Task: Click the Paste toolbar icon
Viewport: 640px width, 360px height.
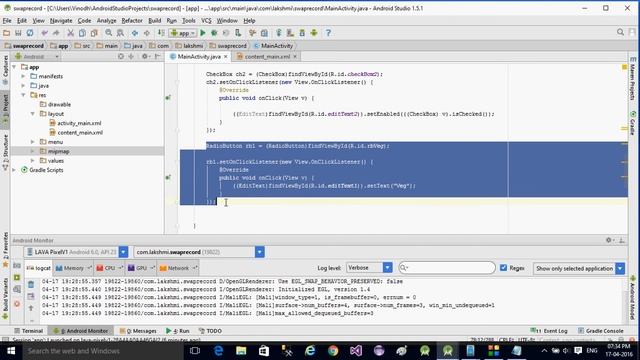Action: tap(94, 33)
